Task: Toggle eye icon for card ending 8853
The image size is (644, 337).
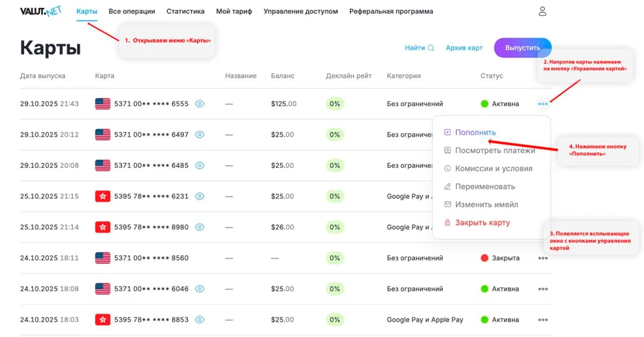Action: point(200,319)
